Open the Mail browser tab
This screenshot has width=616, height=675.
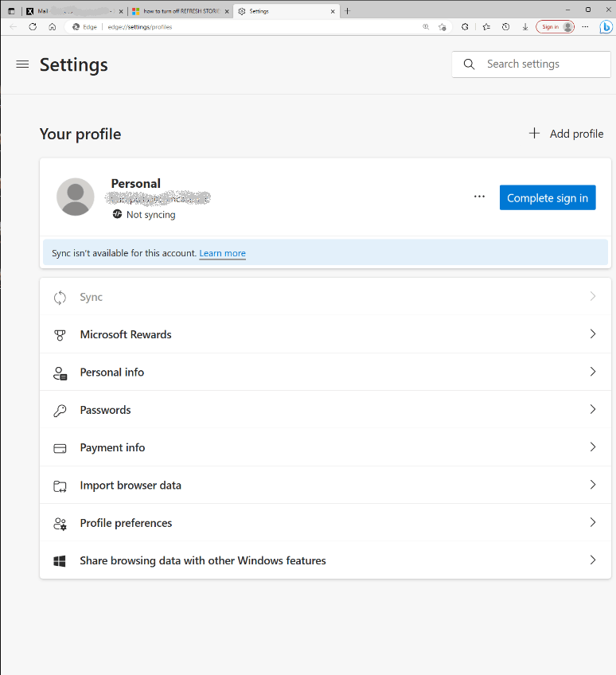[72, 11]
